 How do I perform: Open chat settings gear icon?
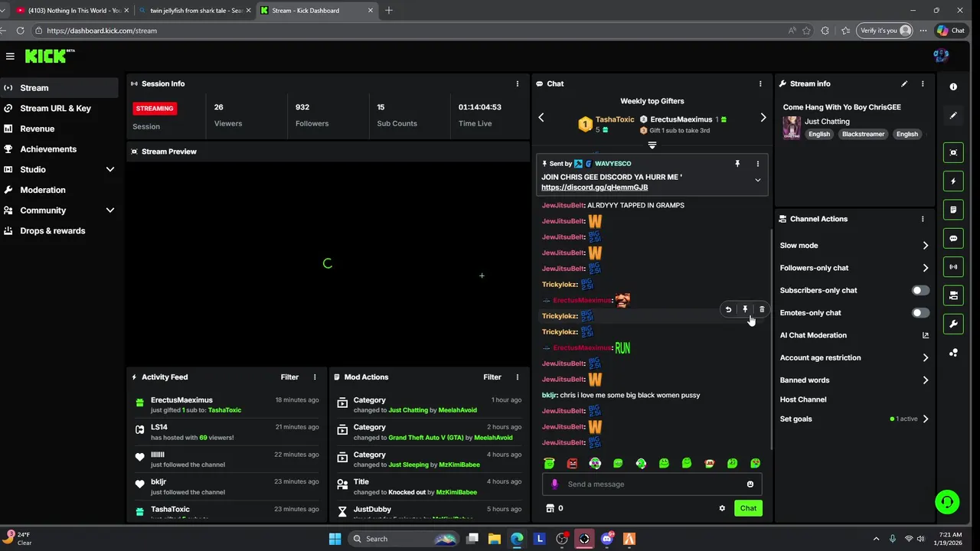tap(722, 508)
